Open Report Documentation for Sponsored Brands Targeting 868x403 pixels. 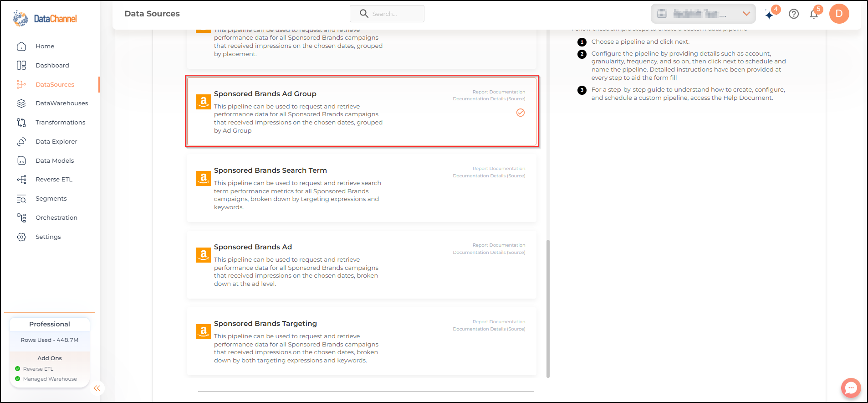[499, 322]
